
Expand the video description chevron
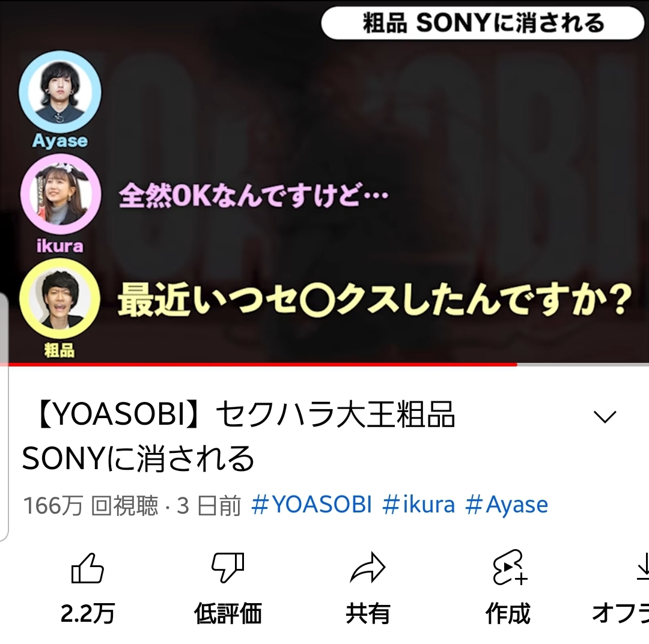[605, 416]
